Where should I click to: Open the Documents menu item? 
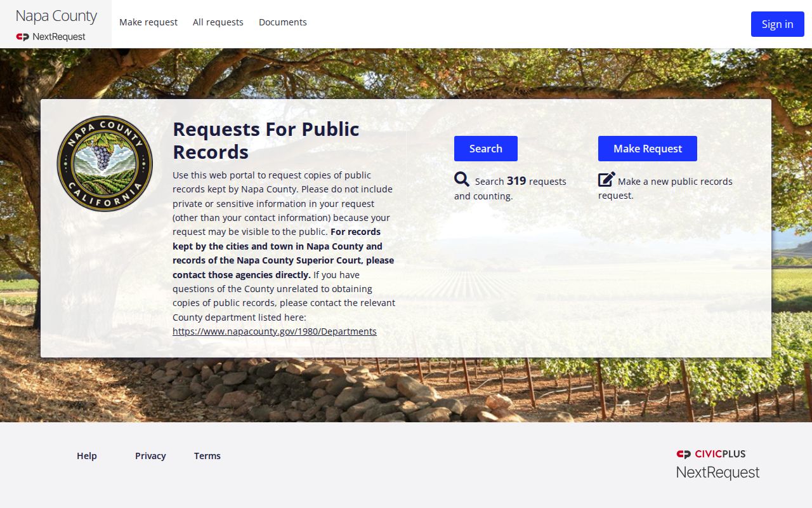[283, 22]
